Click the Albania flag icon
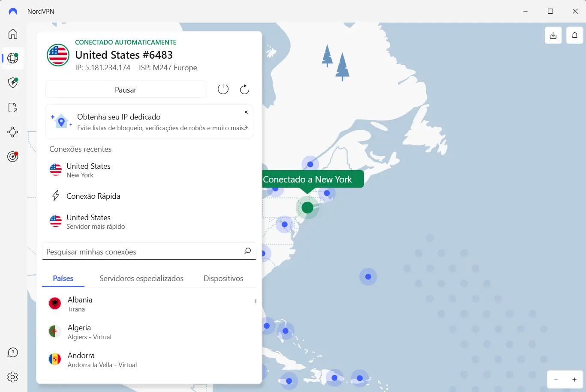Screen dimensions: 586x392 (x=55, y=303)
